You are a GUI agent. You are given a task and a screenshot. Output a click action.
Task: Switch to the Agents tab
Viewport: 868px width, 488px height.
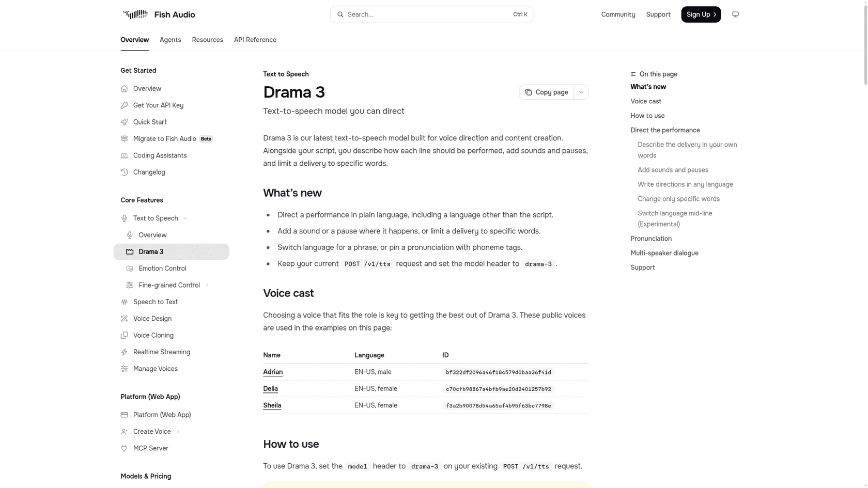pos(170,40)
